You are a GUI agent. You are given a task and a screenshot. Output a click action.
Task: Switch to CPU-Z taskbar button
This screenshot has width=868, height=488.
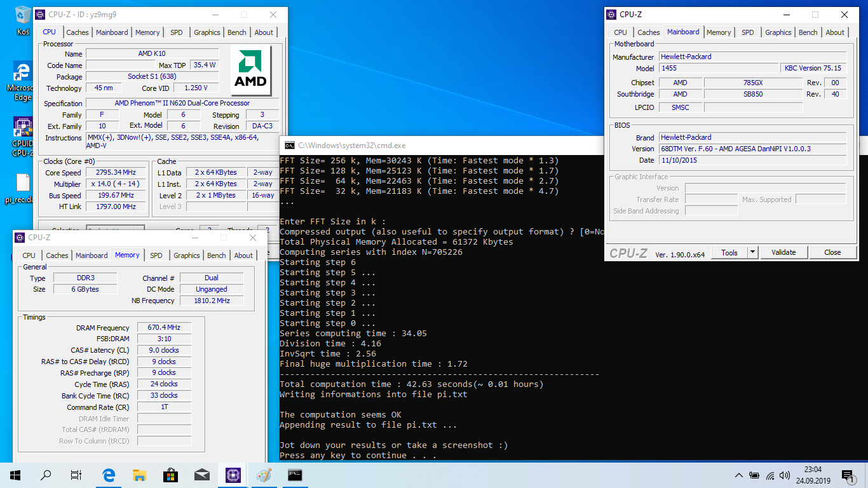233,475
